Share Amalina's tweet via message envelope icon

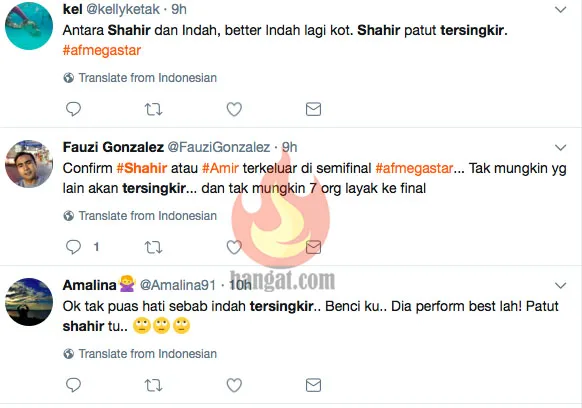click(x=313, y=385)
